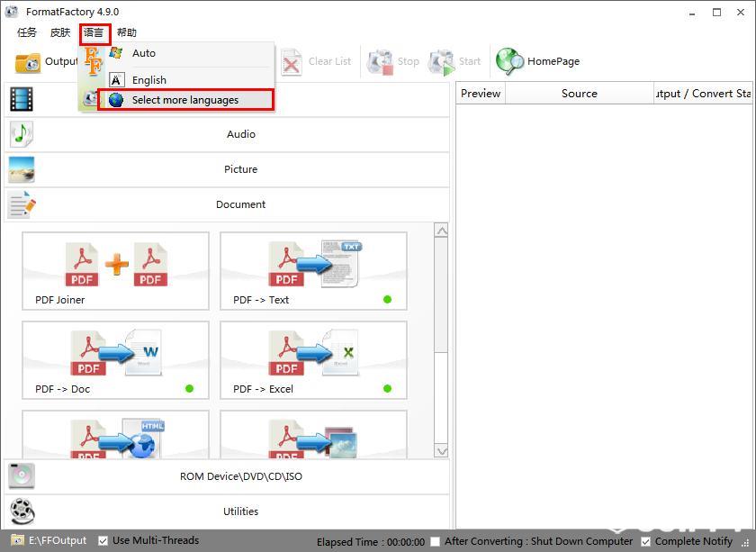Open the PDF -> Excel converter
756x552 pixels.
313,360
